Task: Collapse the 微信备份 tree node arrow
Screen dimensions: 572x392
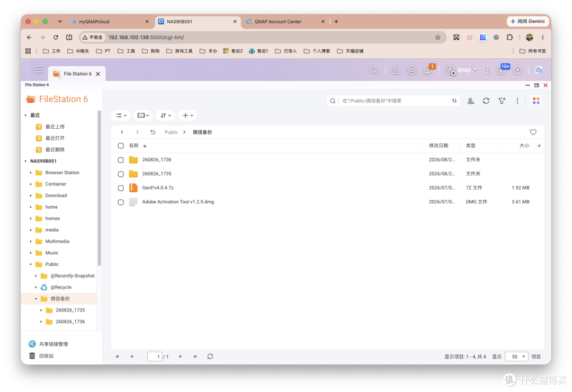Action: [x=36, y=299]
